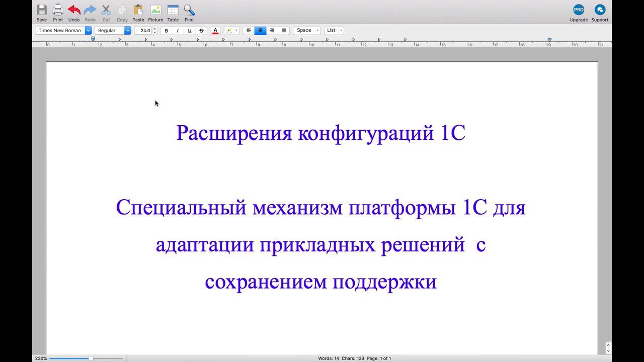This screenshot has width=644, height=362.
Task: Open the Support chat icon
Action: pyautogui.click(x=600, y=10)
